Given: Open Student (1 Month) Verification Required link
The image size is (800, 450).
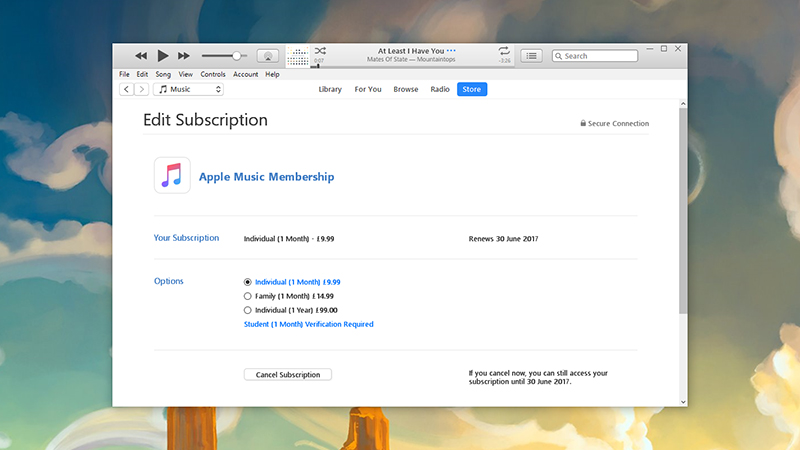Looking at the screenshot, I should pyautogui.click(x=309, y=324).
